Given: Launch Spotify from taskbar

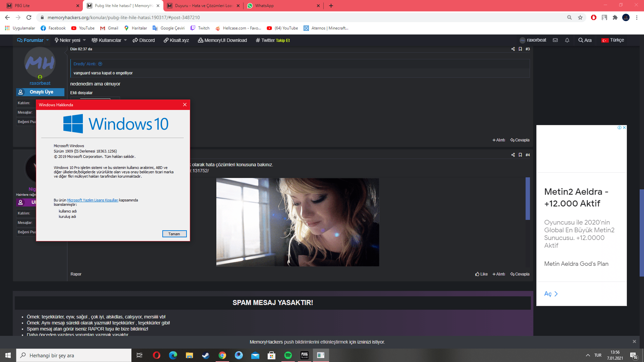Looking at the screenshot, I should 288,355.
